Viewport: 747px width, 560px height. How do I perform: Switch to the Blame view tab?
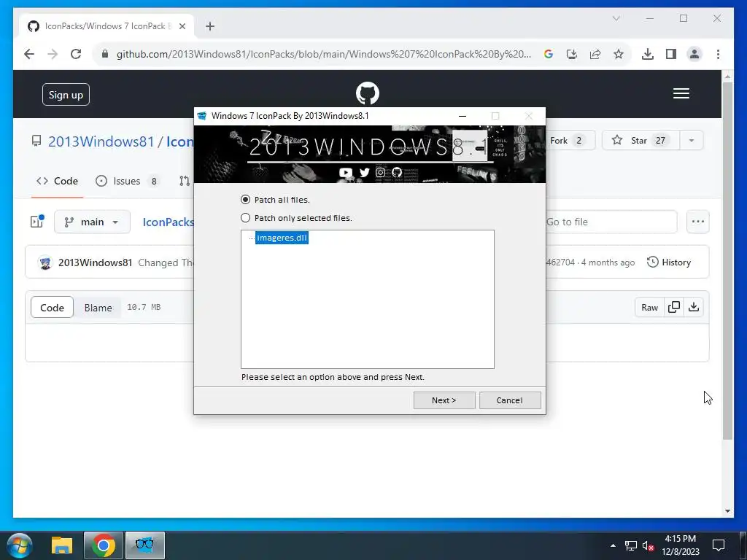98,308
